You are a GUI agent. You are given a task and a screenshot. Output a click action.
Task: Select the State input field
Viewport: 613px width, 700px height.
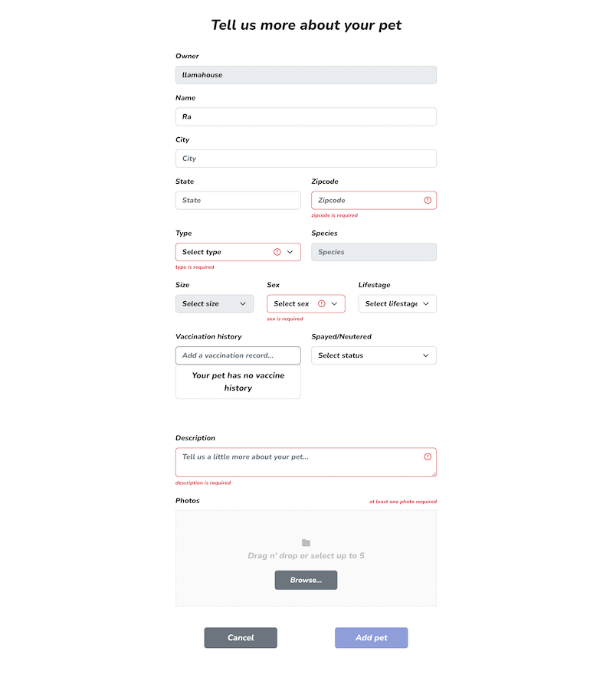tap(238, 201)
